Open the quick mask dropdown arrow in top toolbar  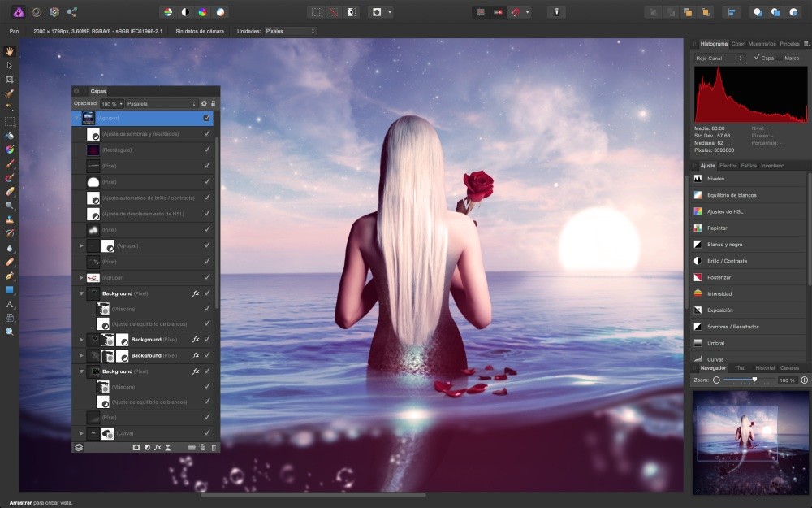(390, 12)
